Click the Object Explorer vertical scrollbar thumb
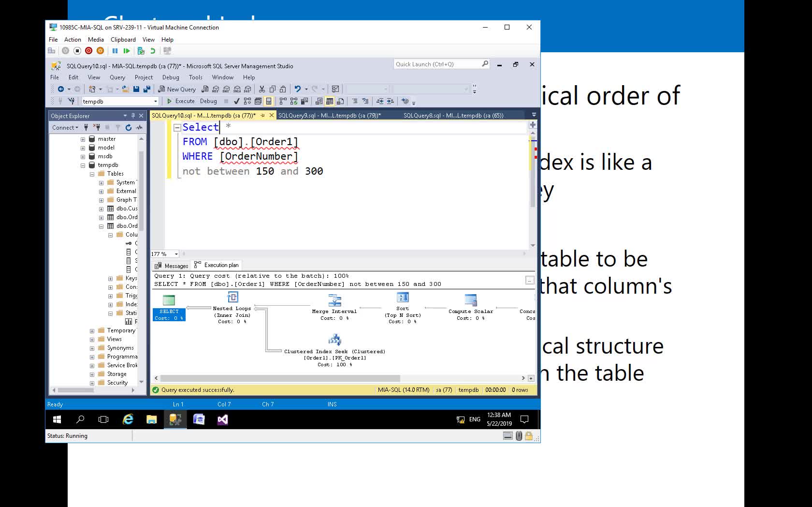 [142, 191]
